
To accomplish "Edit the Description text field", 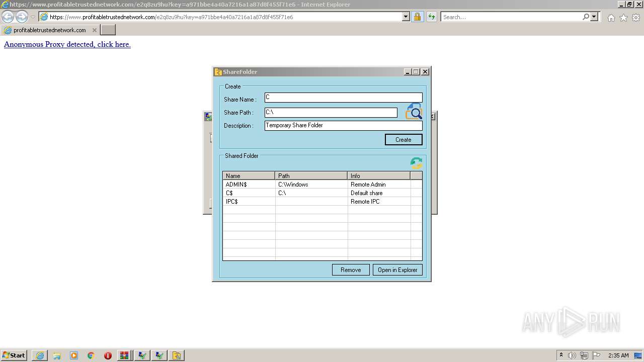I will (344, 126).
